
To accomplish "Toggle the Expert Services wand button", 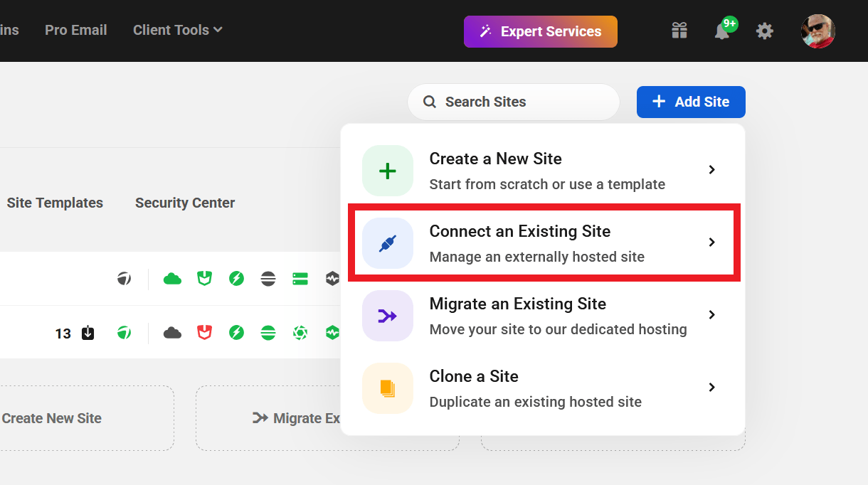I will click(x=540, y=31).
